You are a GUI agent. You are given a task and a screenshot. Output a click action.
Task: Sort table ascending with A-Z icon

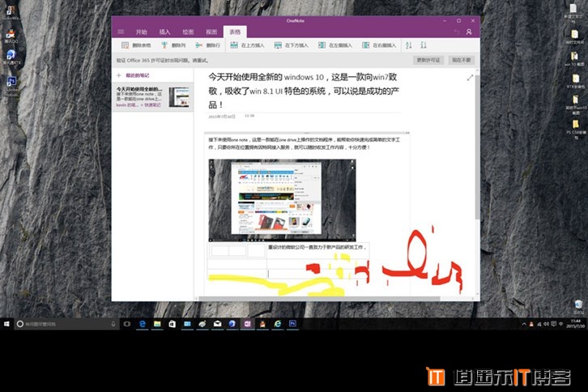409,45
